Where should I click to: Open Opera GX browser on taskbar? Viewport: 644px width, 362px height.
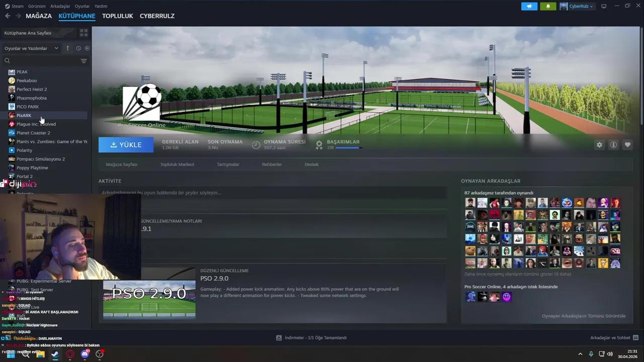70,354
